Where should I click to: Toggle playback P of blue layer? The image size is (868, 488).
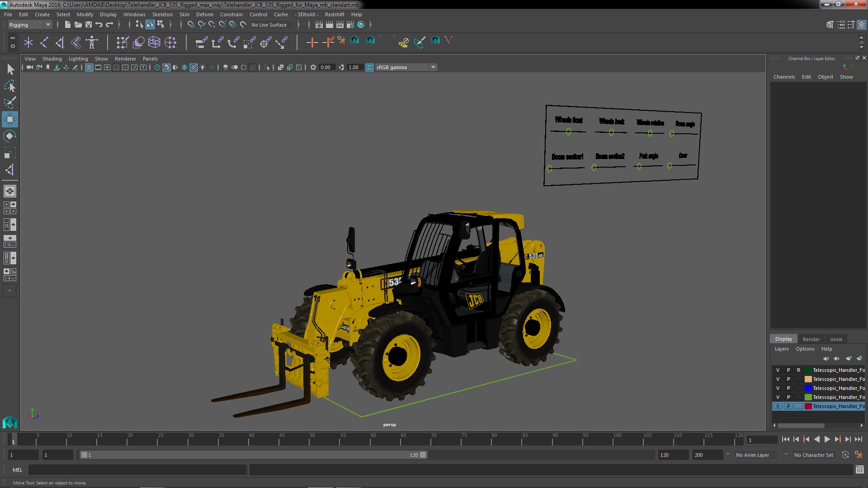(788, 388)
